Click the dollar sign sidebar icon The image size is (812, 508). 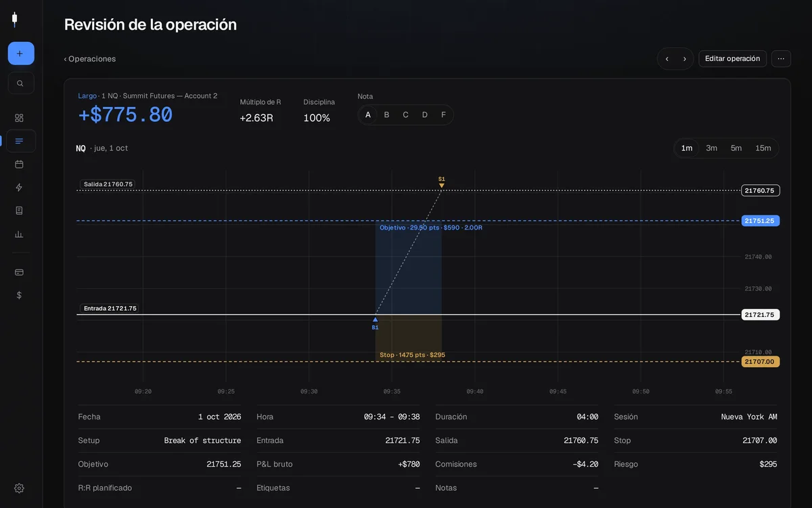[x=19, y=295]
